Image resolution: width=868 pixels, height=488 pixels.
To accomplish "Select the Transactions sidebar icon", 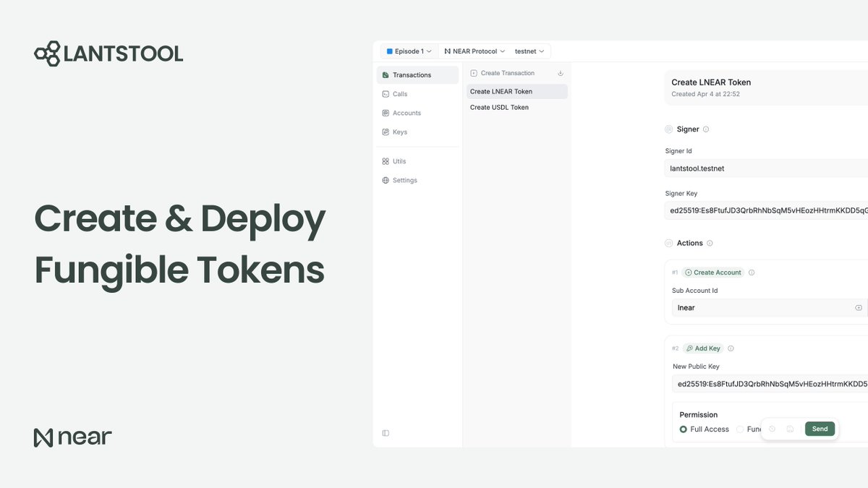I will click(x=386, y=74).
